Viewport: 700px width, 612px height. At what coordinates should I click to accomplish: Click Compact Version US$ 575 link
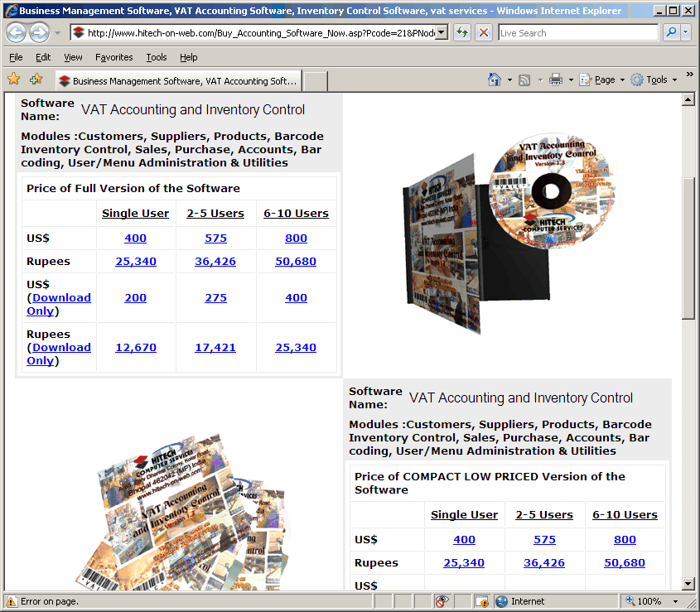coord(544,540)
